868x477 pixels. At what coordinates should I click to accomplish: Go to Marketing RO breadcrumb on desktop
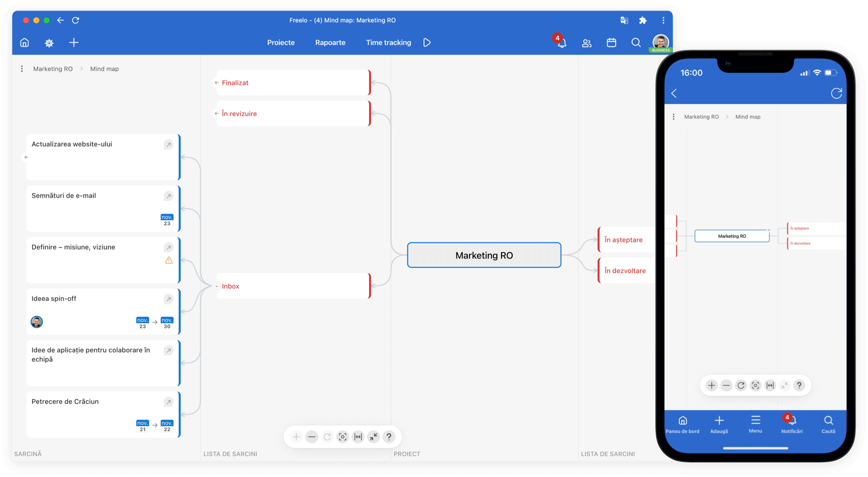click(53, 69)
